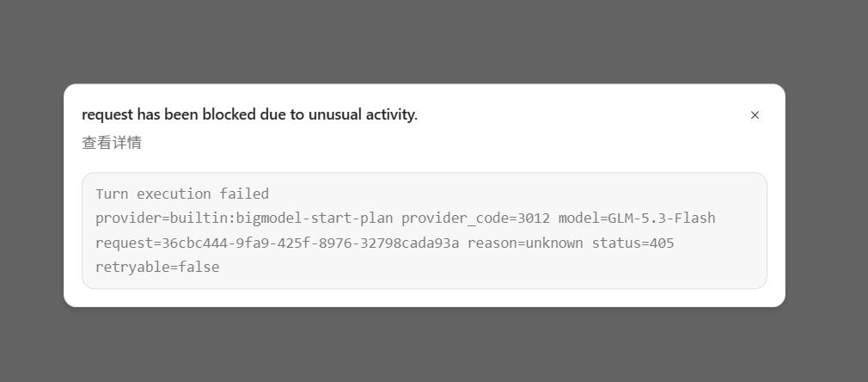Click the dimmed backdrop left of the dialog
868x382 pixels.
pos(32,195)
